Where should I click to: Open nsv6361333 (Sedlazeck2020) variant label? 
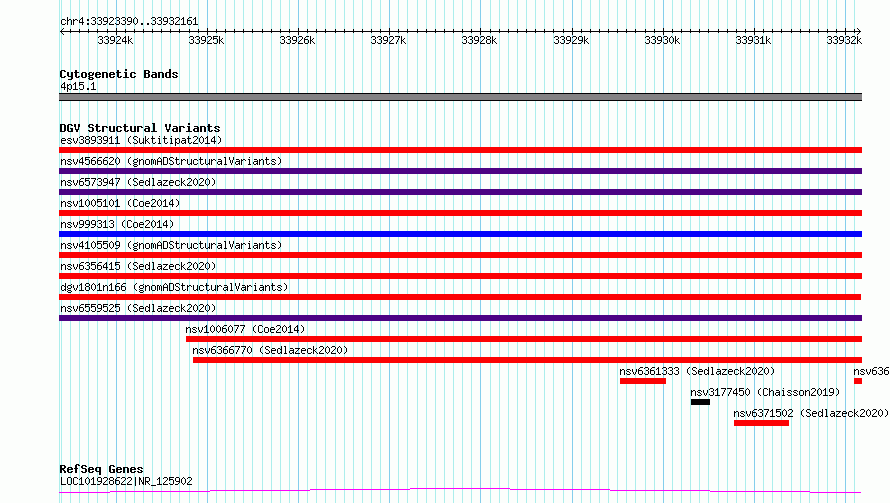click(697, 371)
